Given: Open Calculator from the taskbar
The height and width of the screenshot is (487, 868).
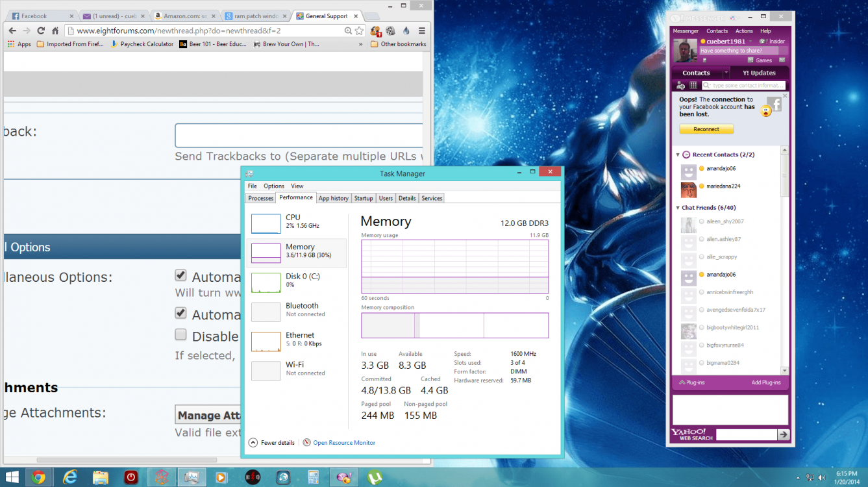Looking at the screenshot, I should 314,477.
